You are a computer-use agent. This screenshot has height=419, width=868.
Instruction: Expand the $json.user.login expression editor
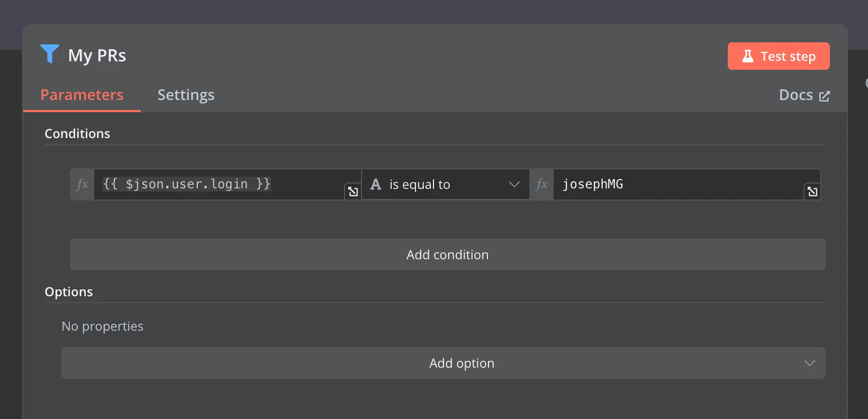pos(353,192)
